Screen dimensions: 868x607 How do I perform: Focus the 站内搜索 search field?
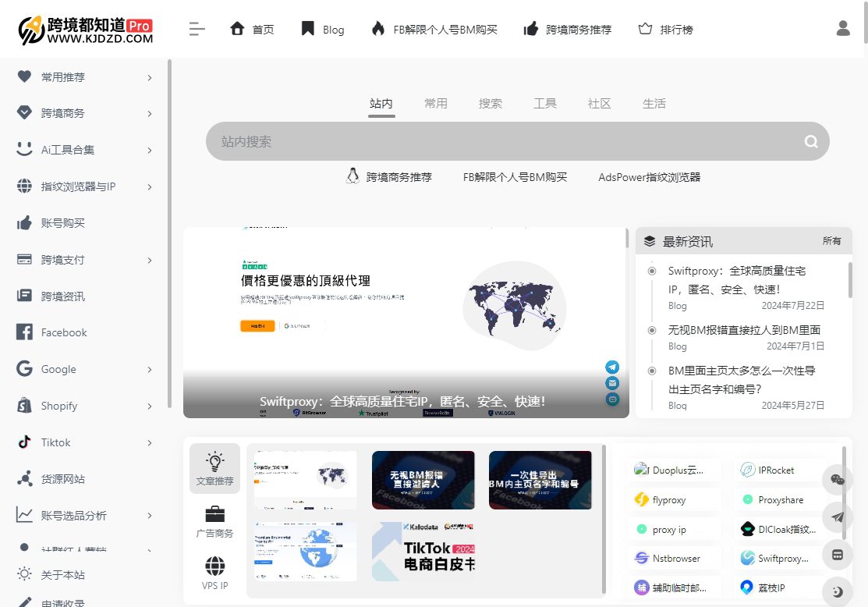click(x=518, y=141)
